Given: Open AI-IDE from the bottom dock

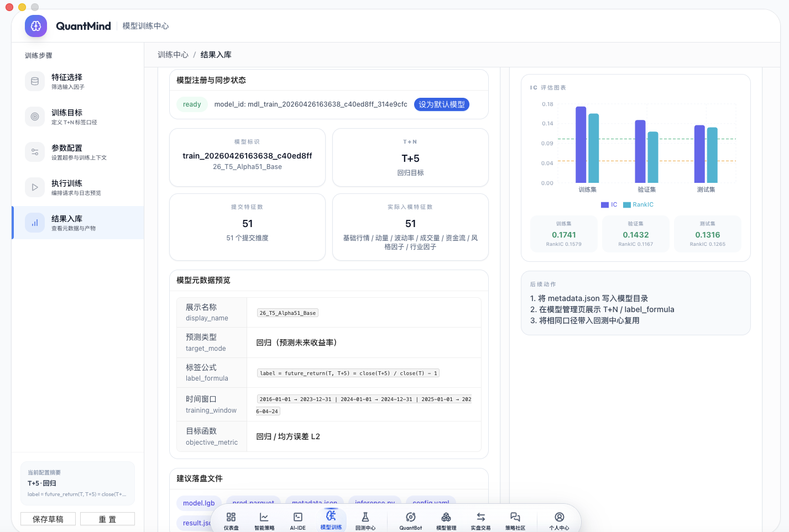Looking at the screenshot, I should 298,520.
